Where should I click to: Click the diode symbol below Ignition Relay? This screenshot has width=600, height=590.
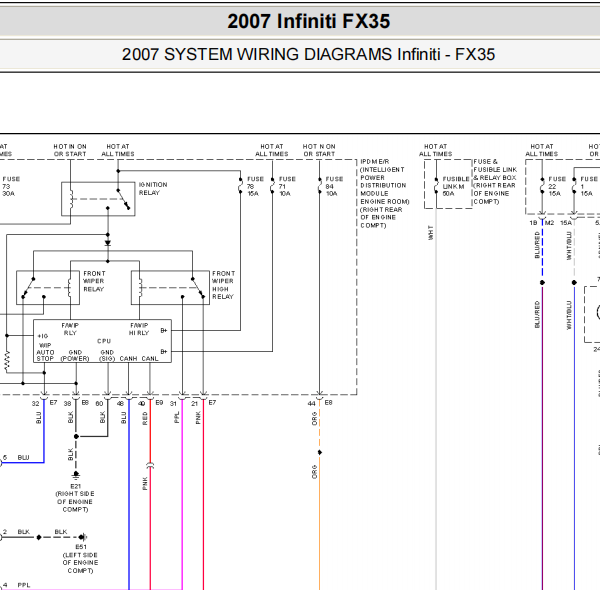click(x=108, y=243)
